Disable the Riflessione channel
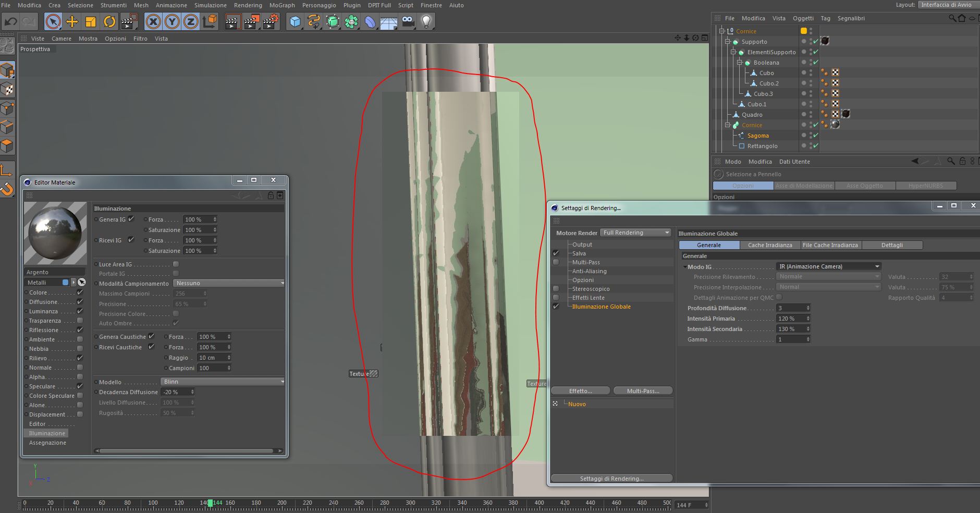The height and width of the screenshot is (513, 980). 80,330
